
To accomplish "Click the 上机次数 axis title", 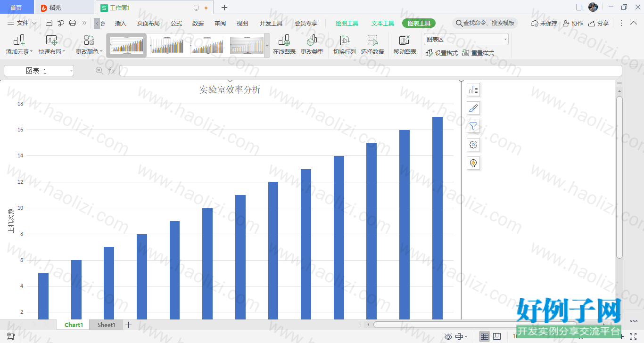I will (11, 221).
